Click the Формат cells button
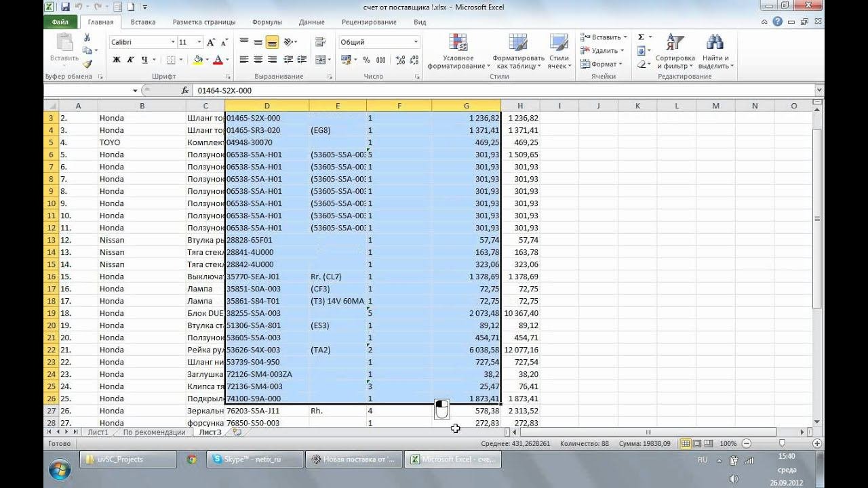The image size is (868, 488). (601, 64)
